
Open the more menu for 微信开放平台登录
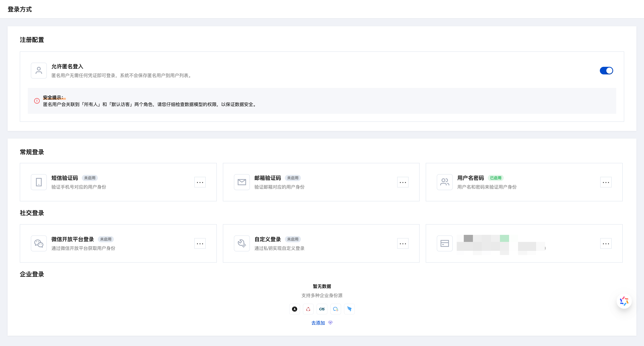coord(200,243)
